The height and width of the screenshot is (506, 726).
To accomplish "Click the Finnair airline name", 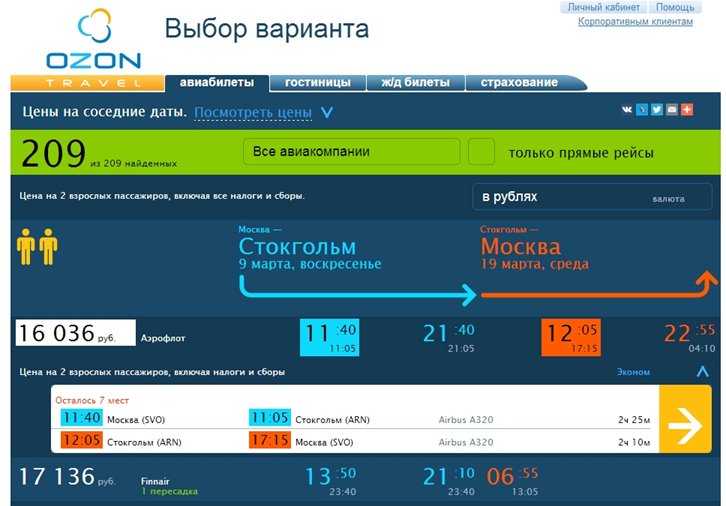I will point(155,481).
